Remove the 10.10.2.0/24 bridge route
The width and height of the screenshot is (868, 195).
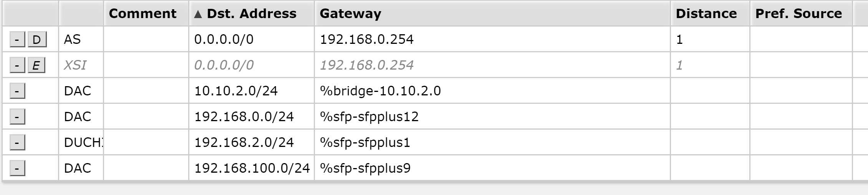click(17, 91)
